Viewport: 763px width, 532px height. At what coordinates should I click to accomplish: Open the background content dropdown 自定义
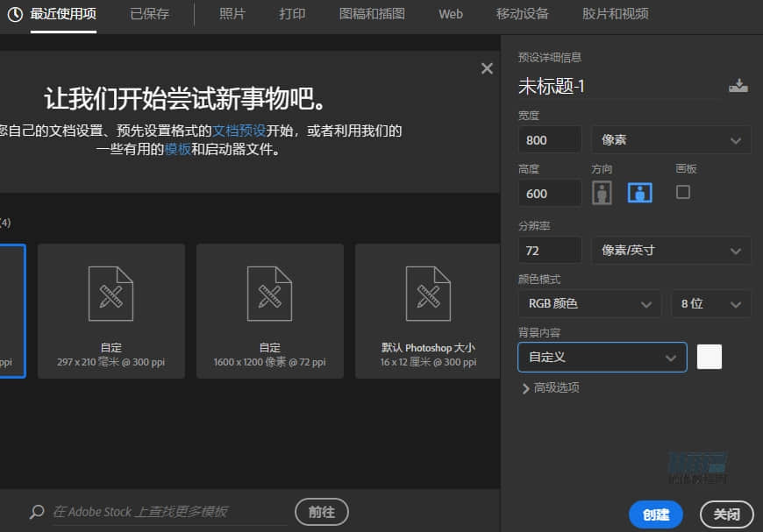pos(603,358)
